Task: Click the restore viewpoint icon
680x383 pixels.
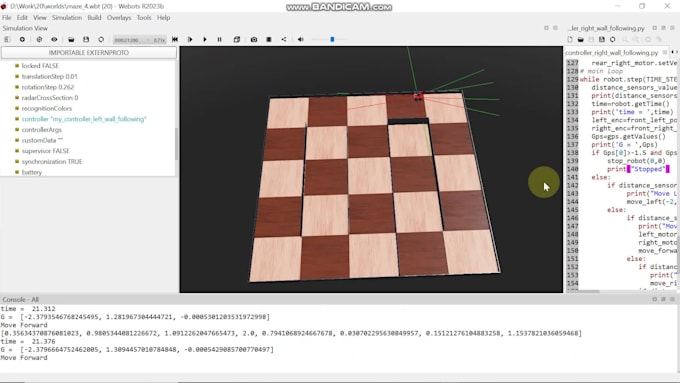Action: tap(39, 39)
